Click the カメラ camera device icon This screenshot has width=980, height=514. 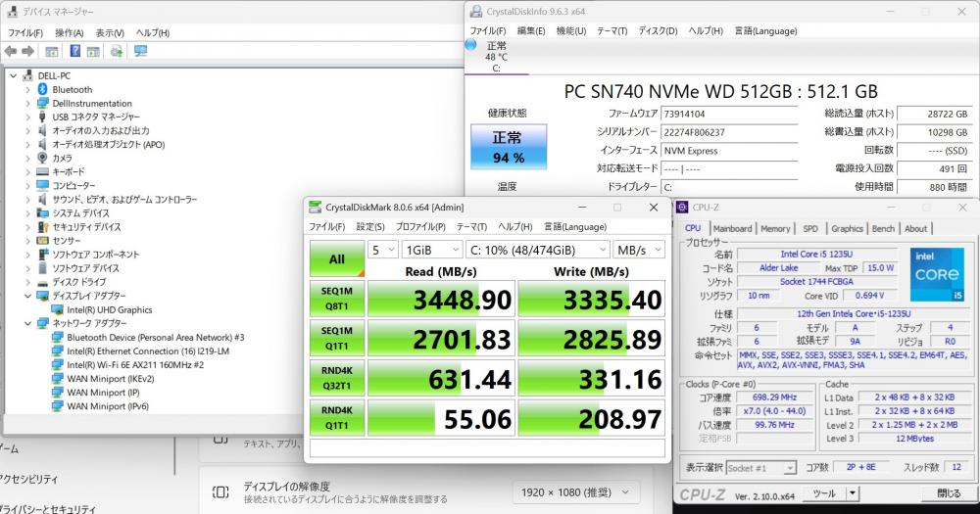click(42, 158)
